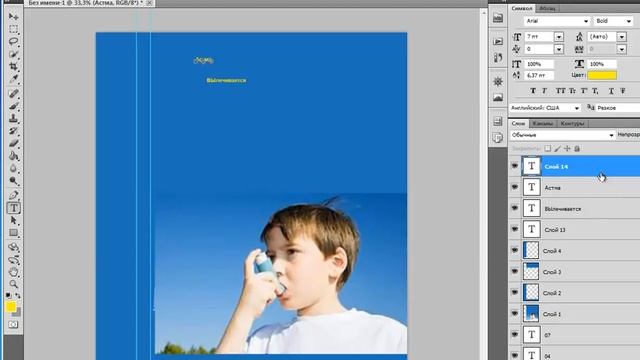Open the Masks panel icon

pos(498,98)
